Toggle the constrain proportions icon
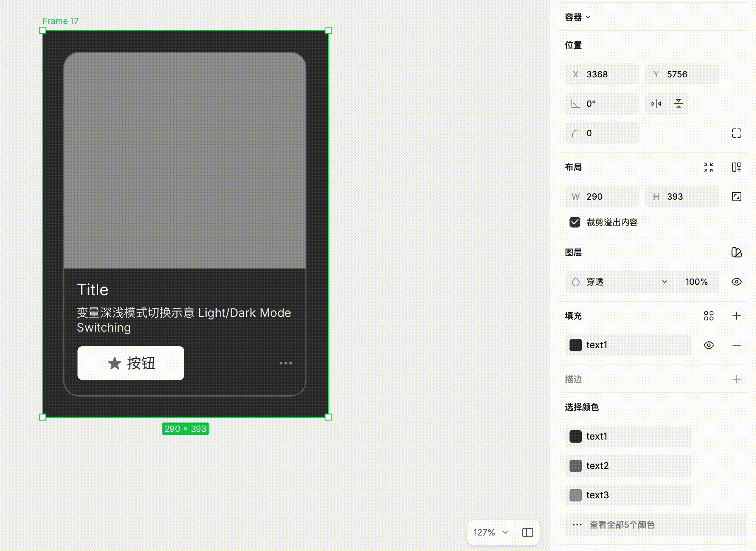Image resolution: width=756 pixels, height=551 pixels. coord(737,197)
